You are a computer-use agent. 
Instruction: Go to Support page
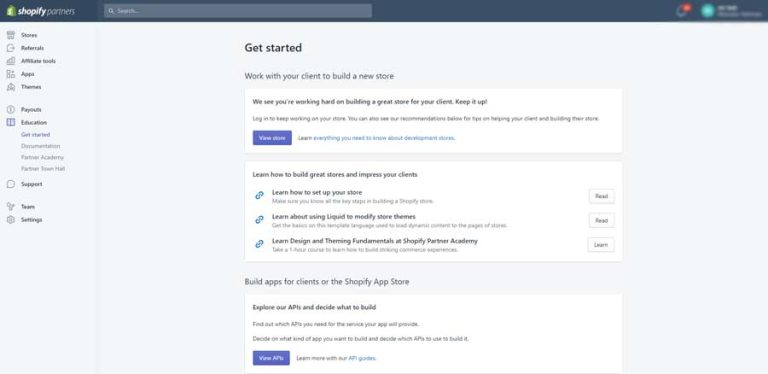[31, 184]
